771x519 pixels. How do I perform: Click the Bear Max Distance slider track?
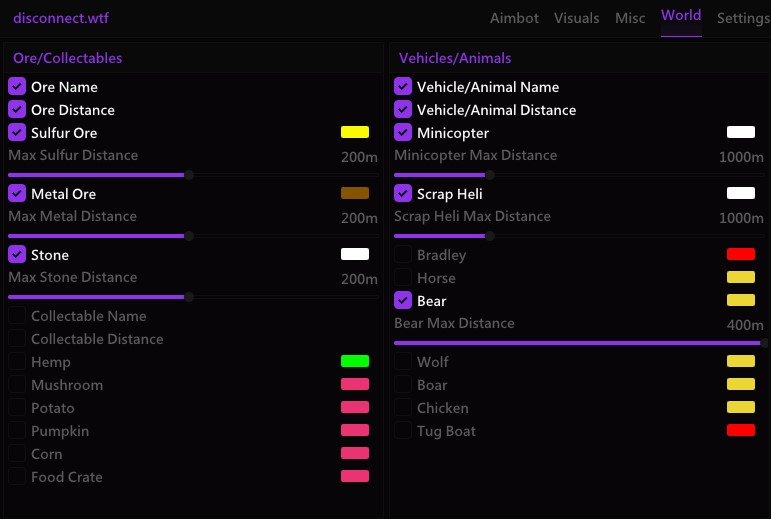click(x=580, y=343)
